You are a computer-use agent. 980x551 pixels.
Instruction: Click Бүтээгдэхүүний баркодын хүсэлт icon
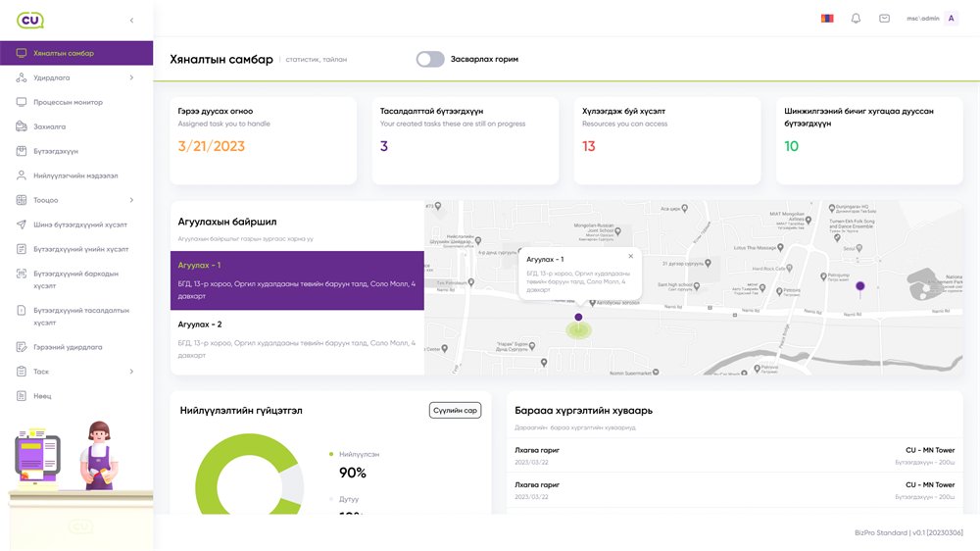22,274
